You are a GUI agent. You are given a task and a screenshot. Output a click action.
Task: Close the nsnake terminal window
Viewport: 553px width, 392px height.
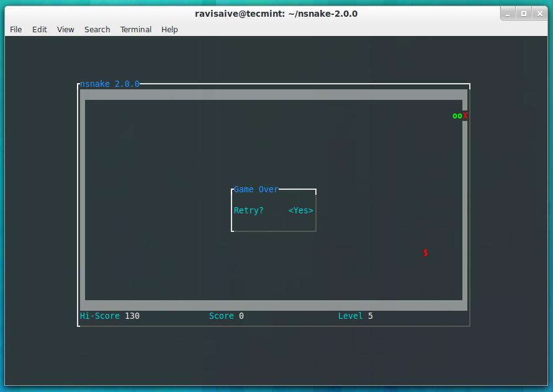tap(539, 13)
